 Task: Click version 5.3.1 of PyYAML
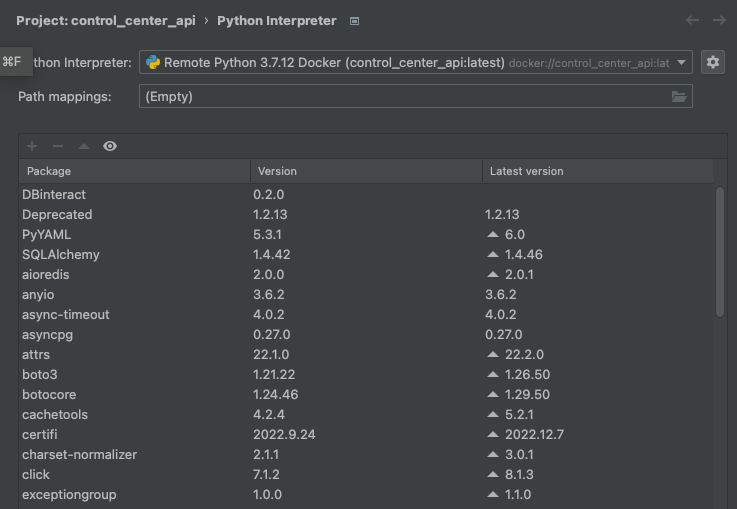pos(267,235)
